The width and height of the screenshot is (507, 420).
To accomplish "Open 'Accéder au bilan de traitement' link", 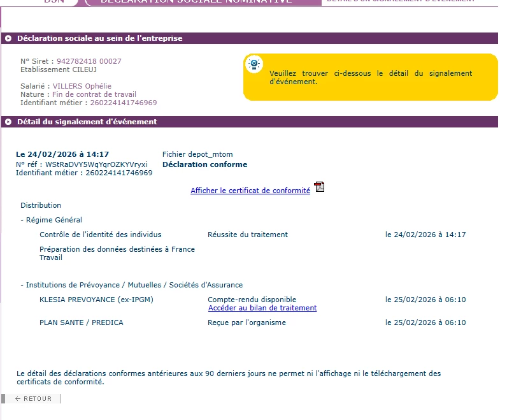I will point(262,308).
